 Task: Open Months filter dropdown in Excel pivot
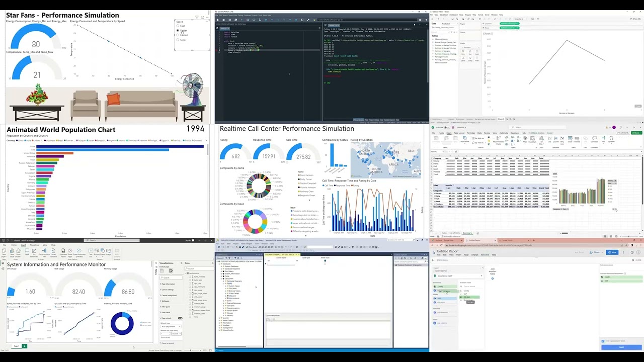(x=454, y=185)
